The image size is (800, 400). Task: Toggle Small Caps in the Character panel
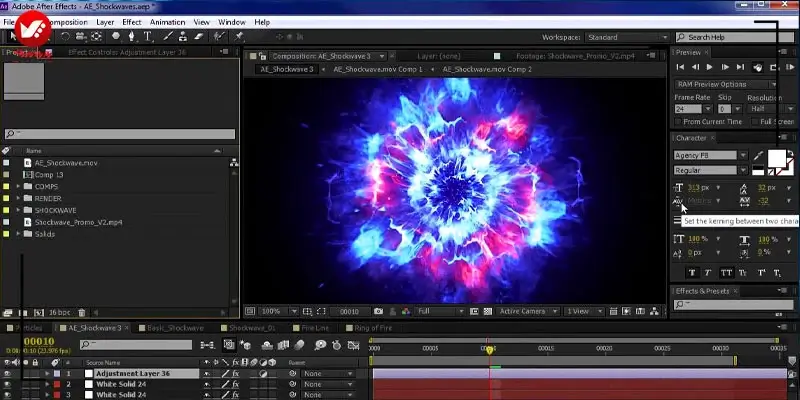743,273
